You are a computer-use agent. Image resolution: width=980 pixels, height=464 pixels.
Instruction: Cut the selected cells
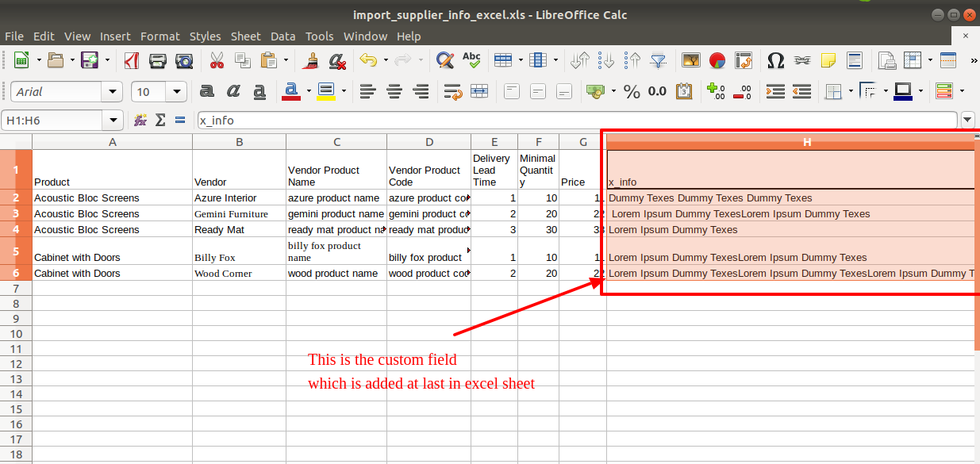(217, 60)
